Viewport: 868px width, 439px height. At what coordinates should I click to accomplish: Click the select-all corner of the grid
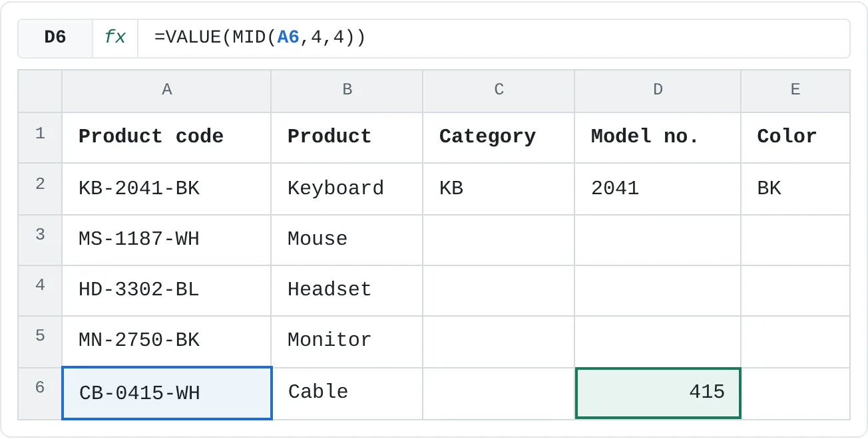40,90
